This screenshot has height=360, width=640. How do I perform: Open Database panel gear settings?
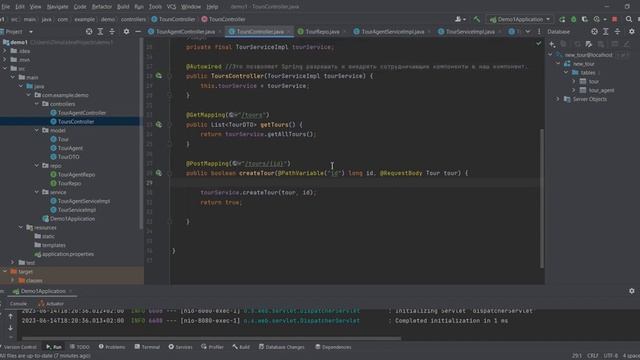pyautogui.click(x=632, y=31)
